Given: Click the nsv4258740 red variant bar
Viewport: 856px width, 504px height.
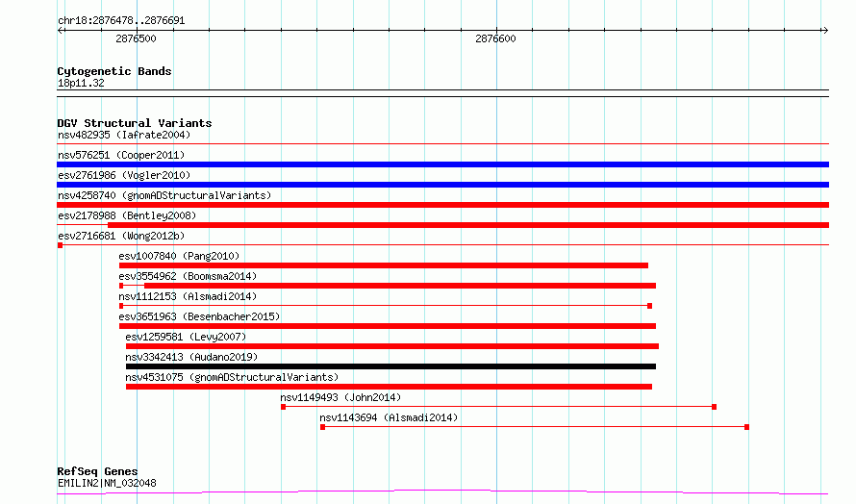Looking at the screenshot, I should tap(442, 205).
